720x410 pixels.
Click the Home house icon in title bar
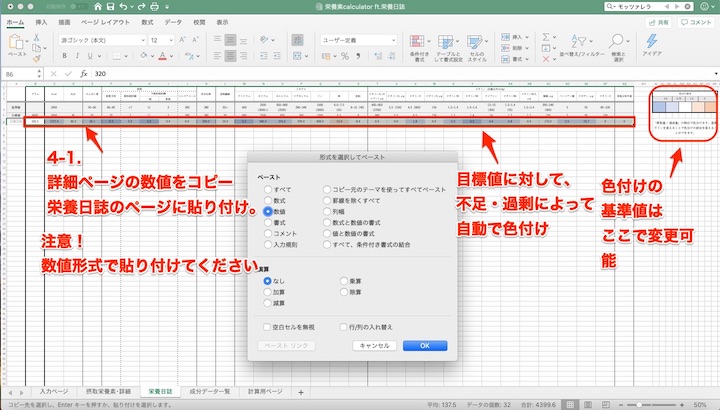[x=98, y=6]
